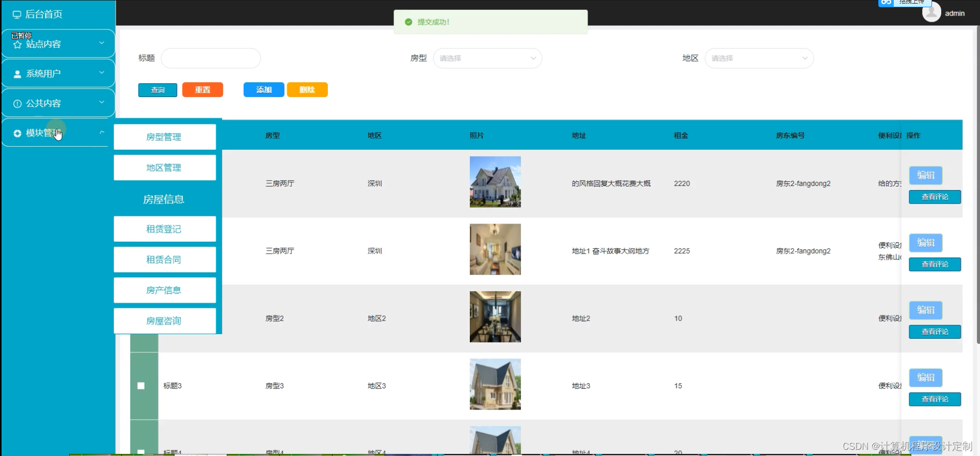
Task: Click the 标题3 title cell
Action: coord(172,386)
